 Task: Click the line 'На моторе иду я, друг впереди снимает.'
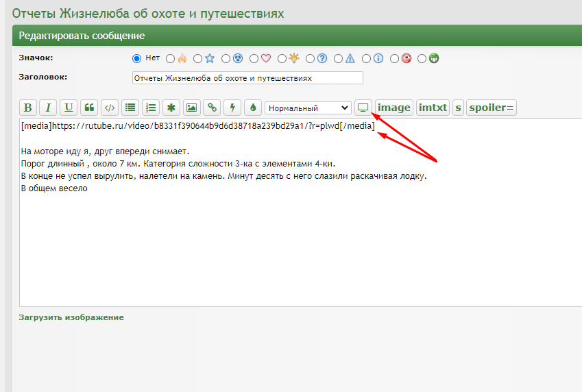click(x=105, y=151)
